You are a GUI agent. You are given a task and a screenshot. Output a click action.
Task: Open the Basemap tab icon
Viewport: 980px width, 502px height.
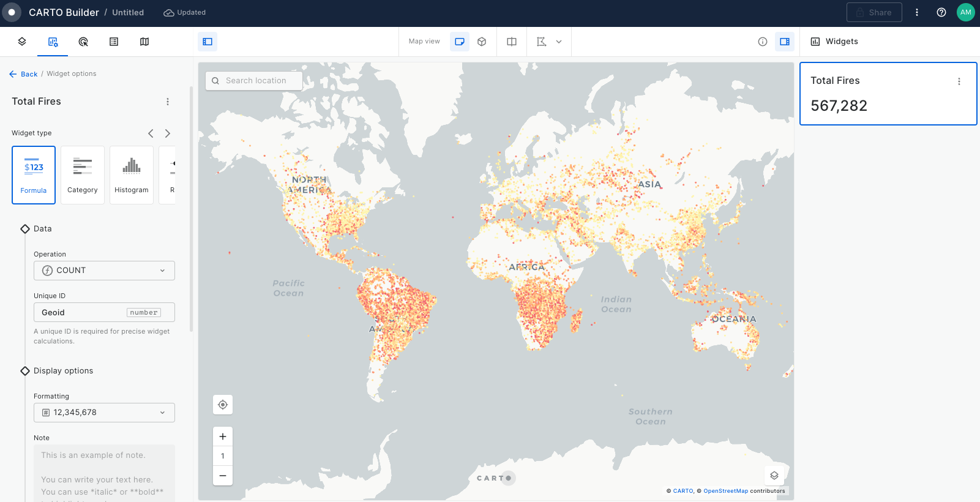point(144,42)
